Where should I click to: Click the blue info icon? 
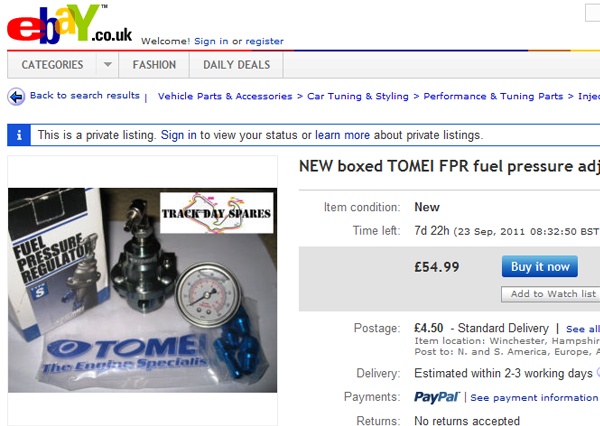pyautogui.click(x=16, y=135)
